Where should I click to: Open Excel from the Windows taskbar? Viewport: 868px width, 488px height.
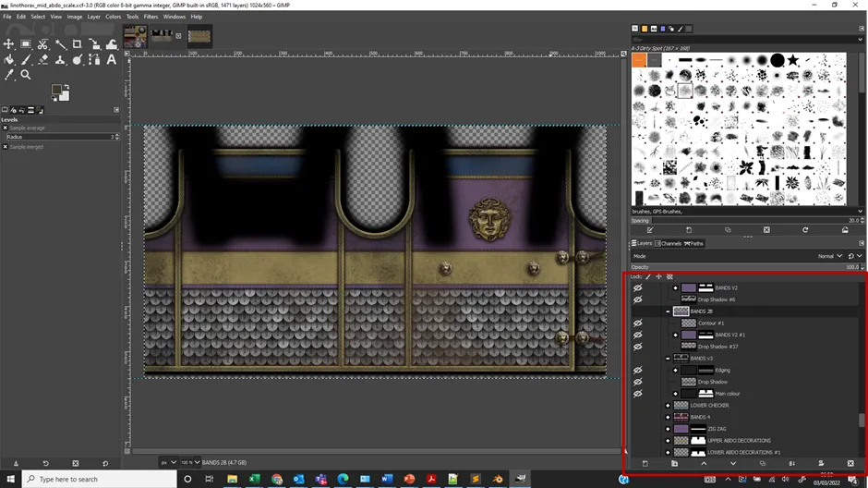[x=254, y=479]
